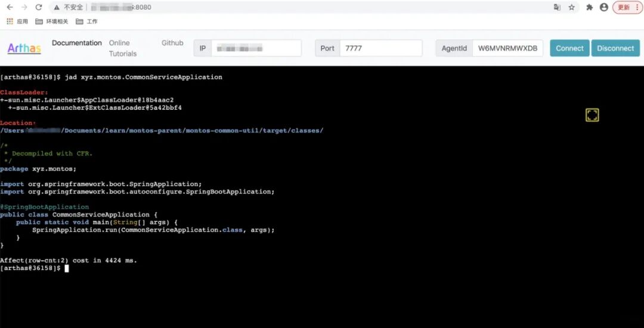The image size is (644, 328).
Task: Click the 'jad xyz.montos.CommonServiceApplication' command text
Action: coord(143,77)
